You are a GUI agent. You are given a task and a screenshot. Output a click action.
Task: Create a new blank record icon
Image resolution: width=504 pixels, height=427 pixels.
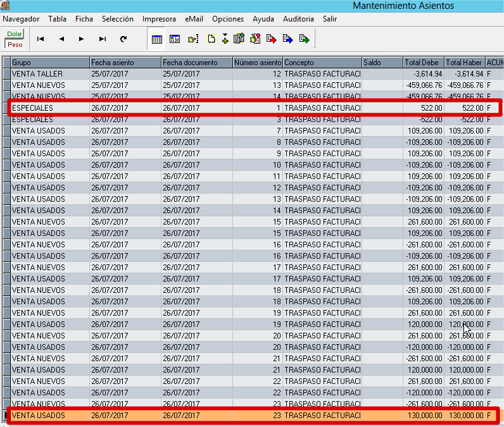pos(211,39)
